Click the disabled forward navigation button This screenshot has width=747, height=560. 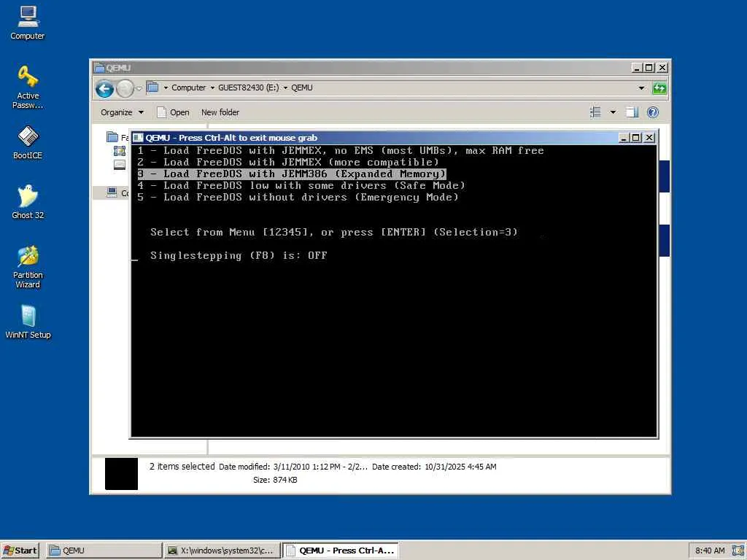[125, 88]
